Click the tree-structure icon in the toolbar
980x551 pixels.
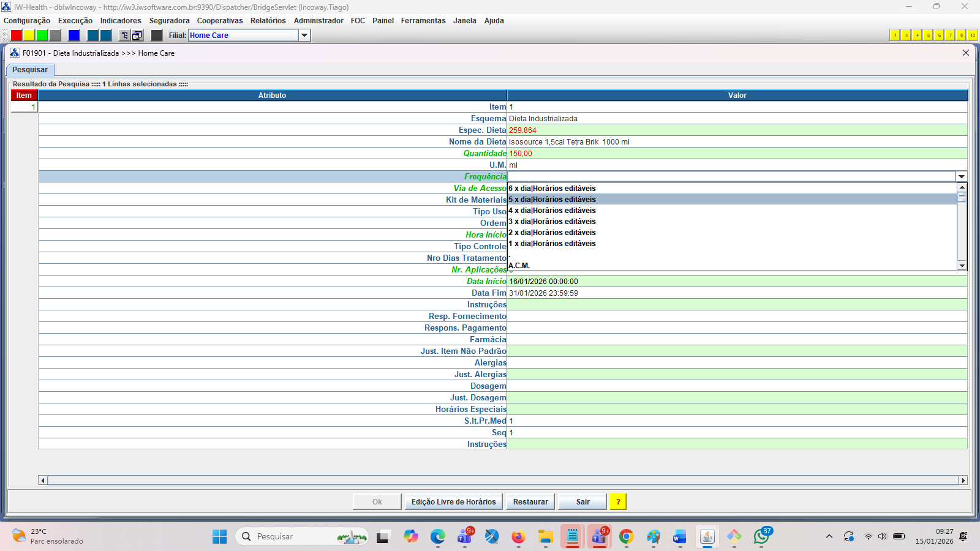tap(124, 36)
